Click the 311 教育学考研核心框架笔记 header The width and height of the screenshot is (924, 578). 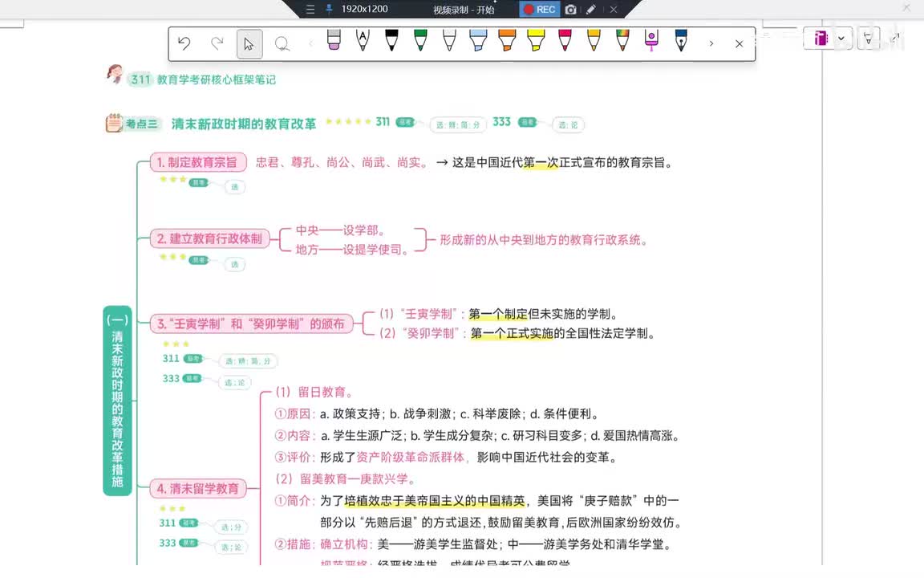click(x=203, y=79)
